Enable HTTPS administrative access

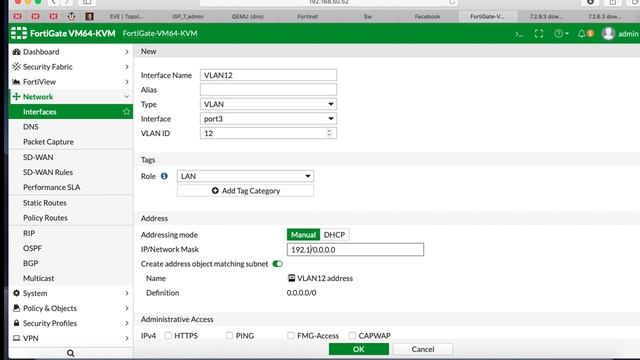[x=168, y=336]
